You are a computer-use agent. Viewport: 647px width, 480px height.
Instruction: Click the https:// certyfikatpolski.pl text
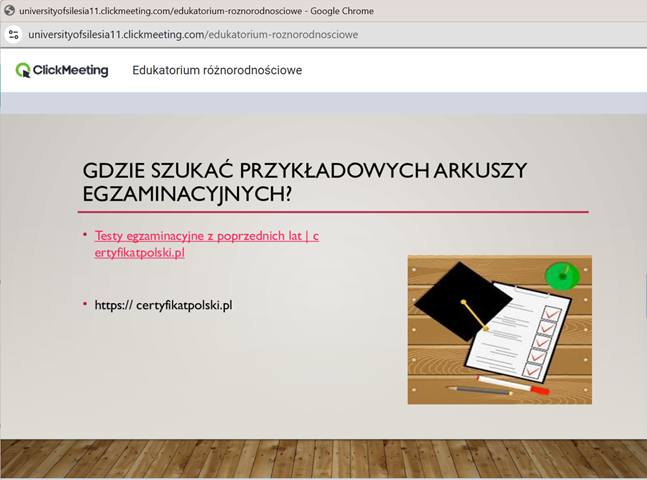[163, 305]
